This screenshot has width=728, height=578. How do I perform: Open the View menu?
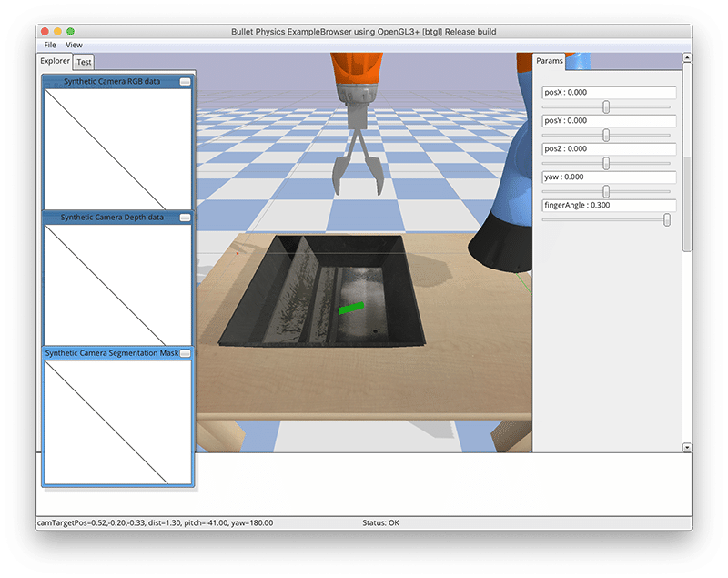[73, 44]
